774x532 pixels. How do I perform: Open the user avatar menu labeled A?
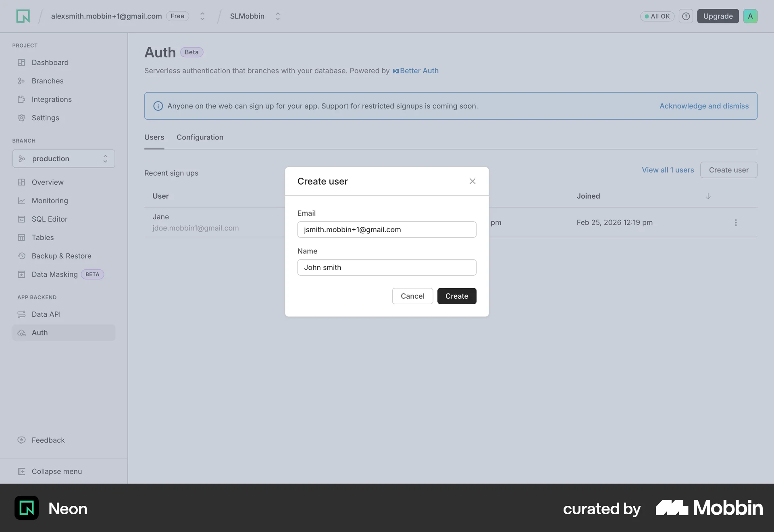coord(750,16)
